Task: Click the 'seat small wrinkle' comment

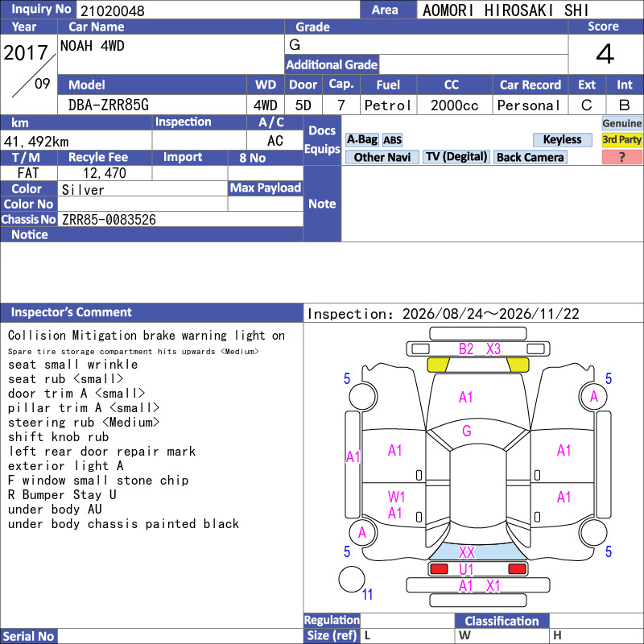Action: [x=72, y=365]
